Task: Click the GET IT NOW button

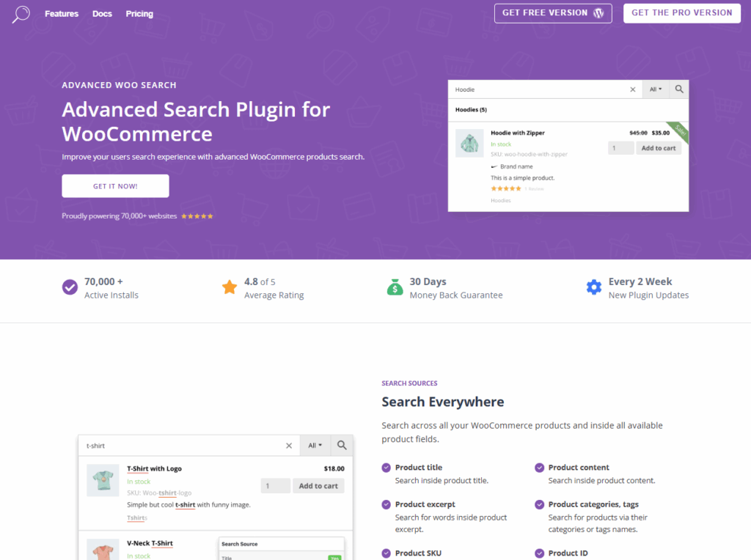Action: [x=115, y=185]
